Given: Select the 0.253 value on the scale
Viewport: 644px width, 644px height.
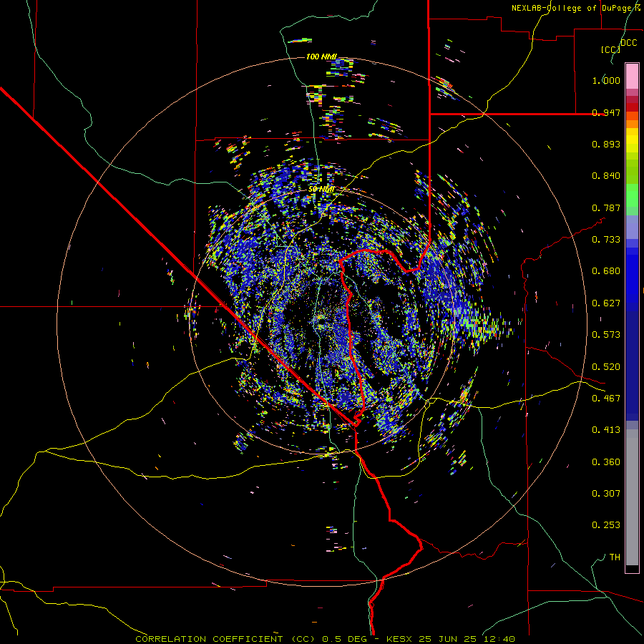Looking at the screenshot, I should click(606, 525).
